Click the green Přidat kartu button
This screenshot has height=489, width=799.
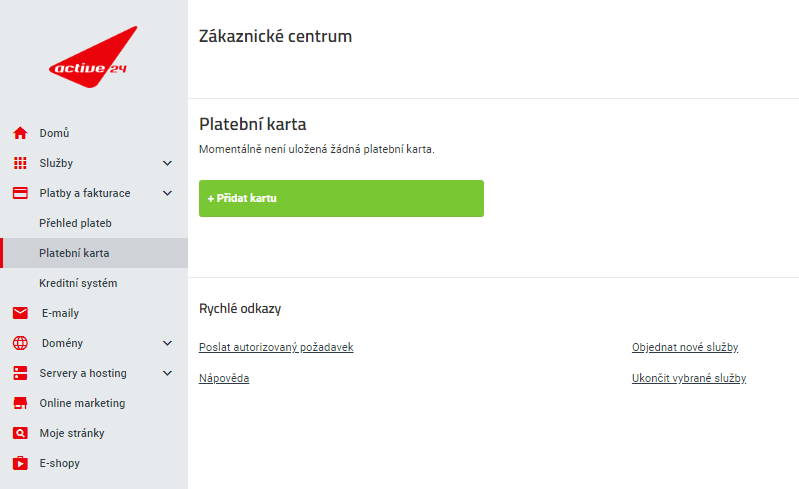click(341, 198)
